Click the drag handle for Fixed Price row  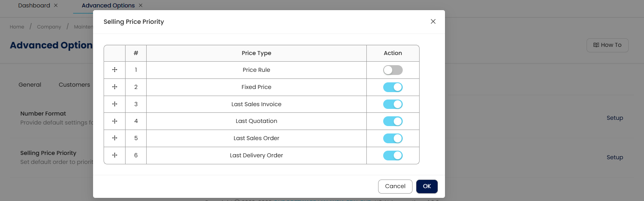click(x=115, y=87)
